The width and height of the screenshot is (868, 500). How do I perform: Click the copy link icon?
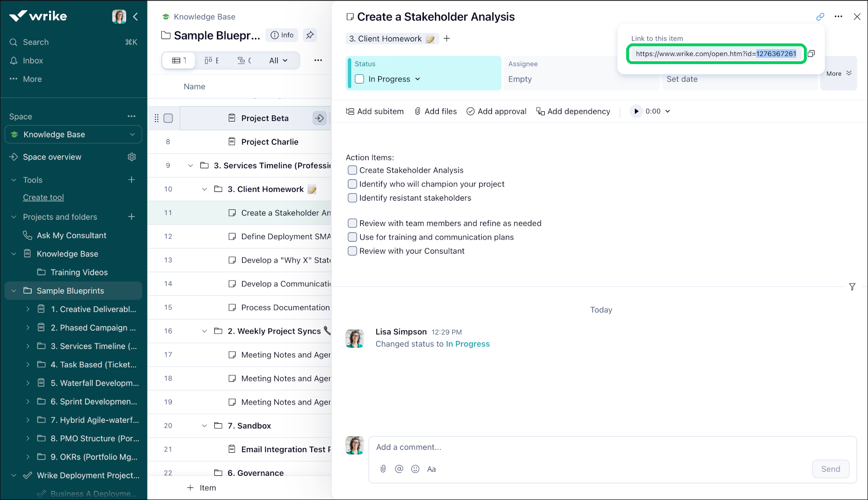tap(811, 54)
